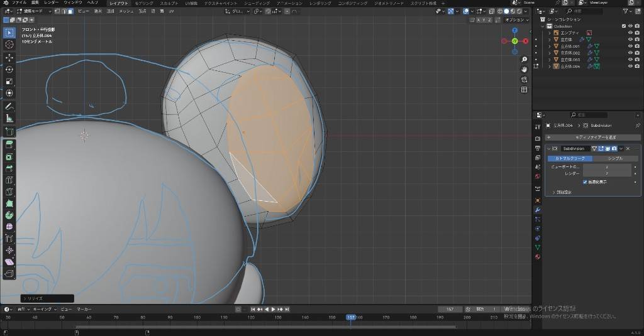The image size is (644, 336).
Task: Expand 立方体.002 tree item in outliner
Action: [x=550, y=53]
